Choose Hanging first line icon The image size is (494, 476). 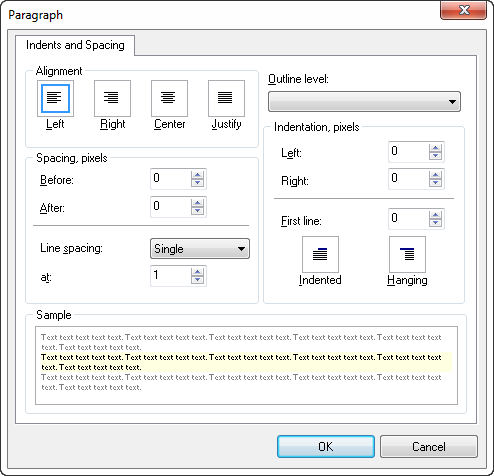click(x=407, y=254)
